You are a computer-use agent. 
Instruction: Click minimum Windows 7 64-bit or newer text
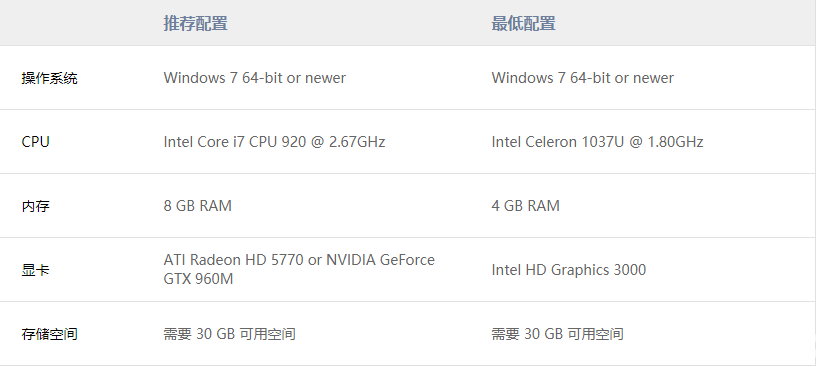(582, 78)
